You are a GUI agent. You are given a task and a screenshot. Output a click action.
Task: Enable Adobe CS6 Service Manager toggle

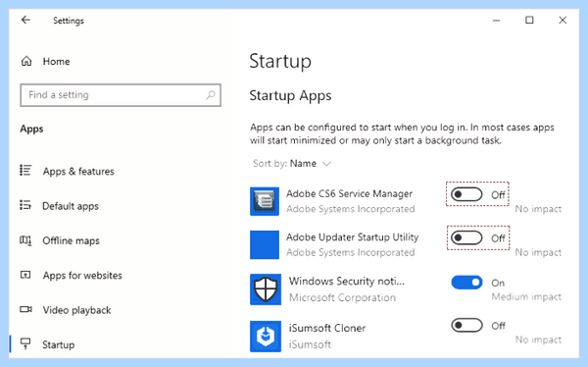point(466,194)
